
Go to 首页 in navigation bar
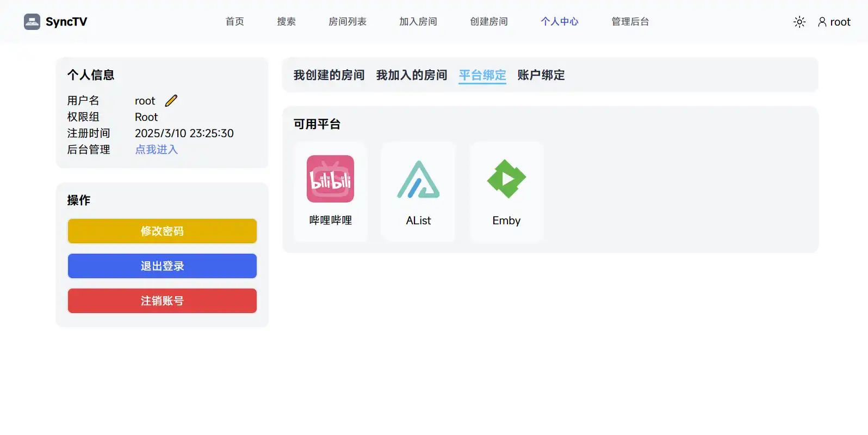(235, 22)
